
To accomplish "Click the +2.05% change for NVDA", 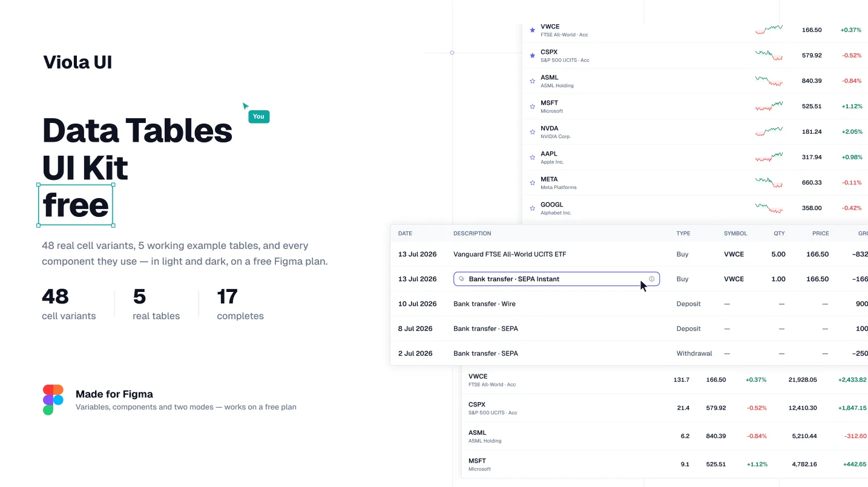I will click(x=852, y=131).
